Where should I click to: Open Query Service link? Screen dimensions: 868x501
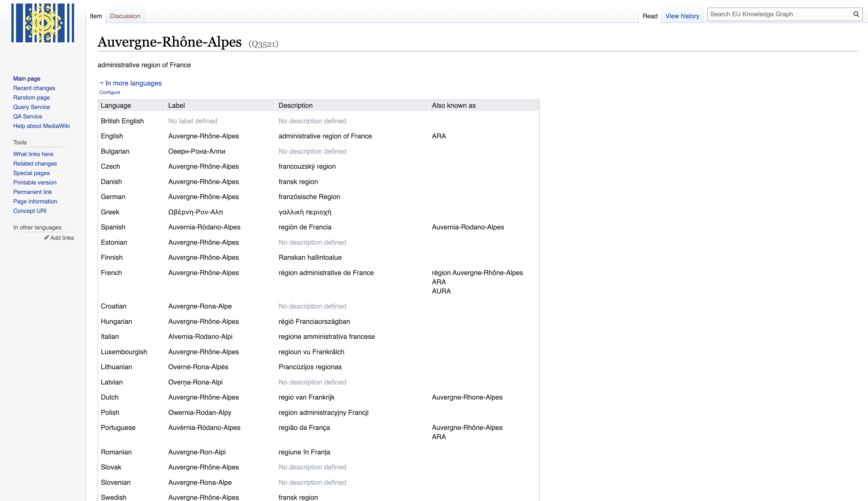pos(32,107)
